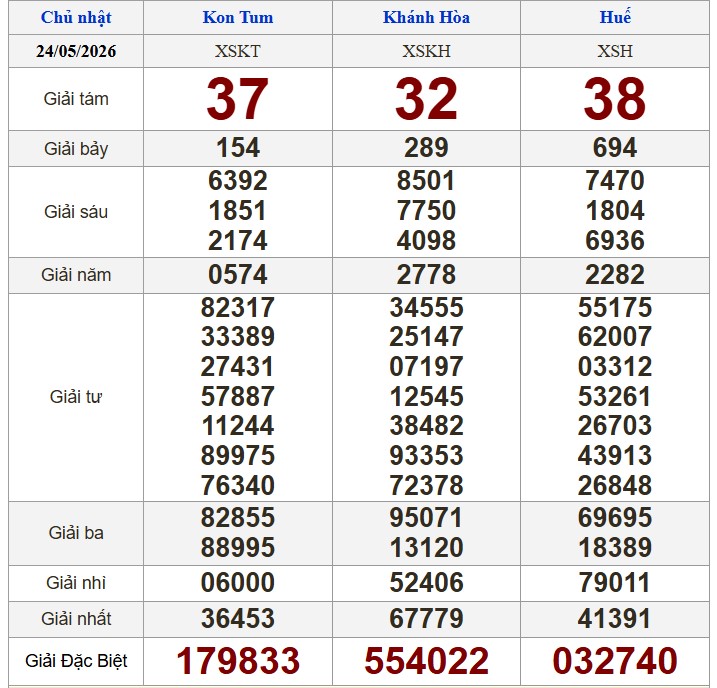Select the XSH code cell
717x688 pixels.
[x=615, y=51]
